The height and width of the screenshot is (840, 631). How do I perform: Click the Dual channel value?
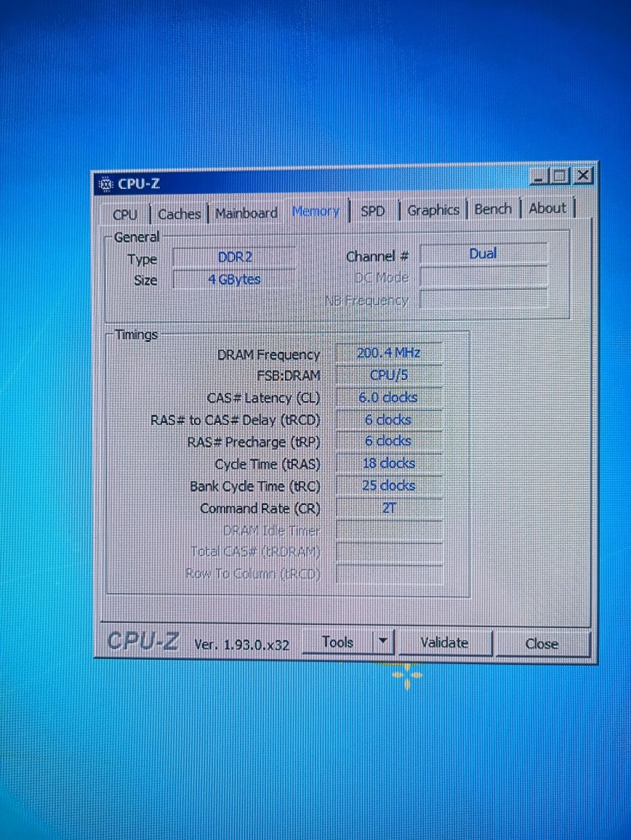(483, 254)
